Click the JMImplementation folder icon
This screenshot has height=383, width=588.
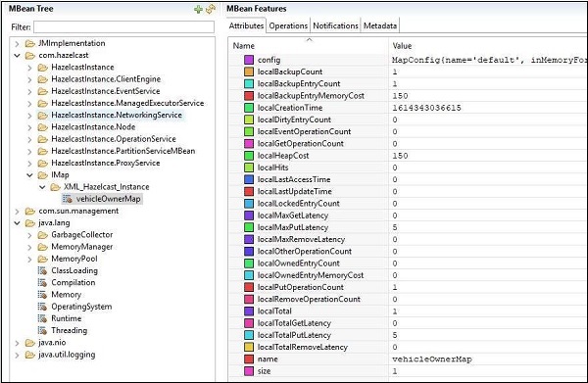click(30, 43)
